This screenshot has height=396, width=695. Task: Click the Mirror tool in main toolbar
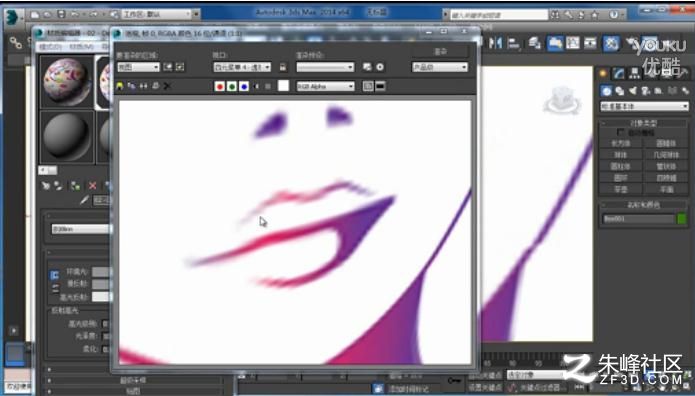(x=496, y=43)
